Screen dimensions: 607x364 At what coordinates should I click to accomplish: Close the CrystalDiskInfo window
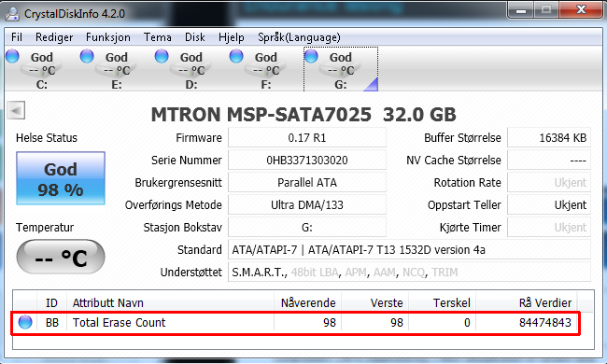tap(581, 9)
